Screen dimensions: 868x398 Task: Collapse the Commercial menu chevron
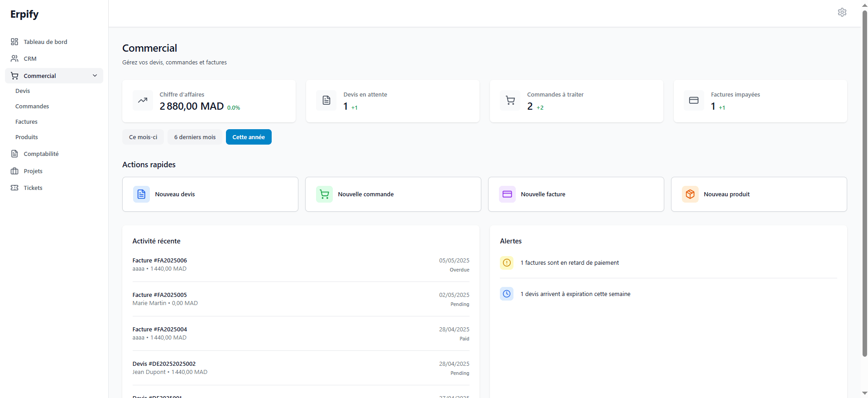point(95,76)
